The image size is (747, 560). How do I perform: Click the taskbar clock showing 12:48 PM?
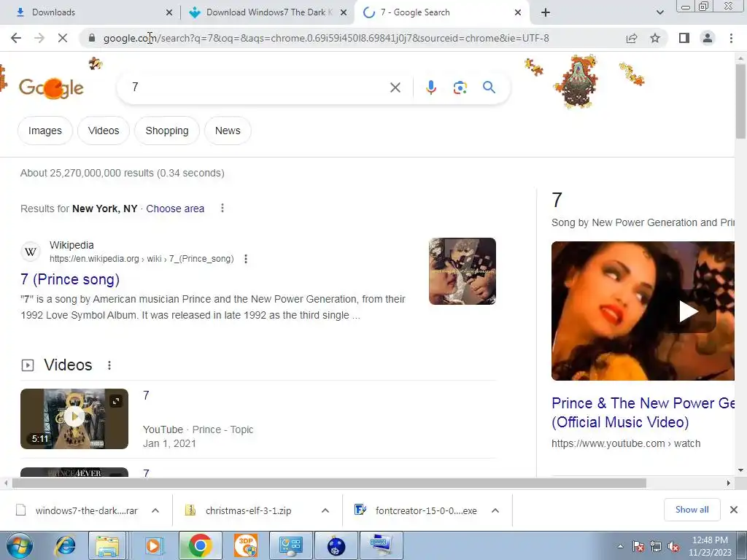point(710,546)
